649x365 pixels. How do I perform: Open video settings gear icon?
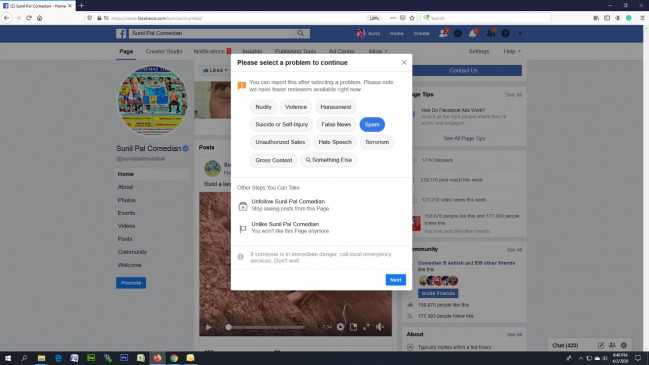[x=340, y=327]
